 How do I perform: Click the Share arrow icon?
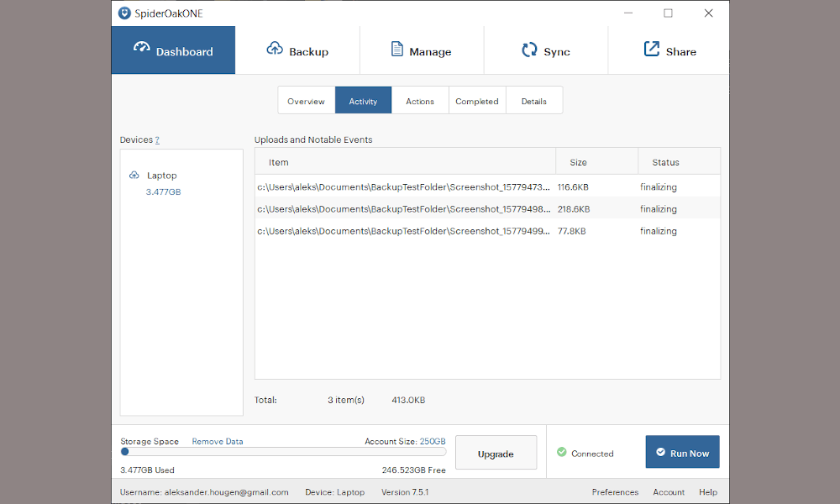pos(652,49)
